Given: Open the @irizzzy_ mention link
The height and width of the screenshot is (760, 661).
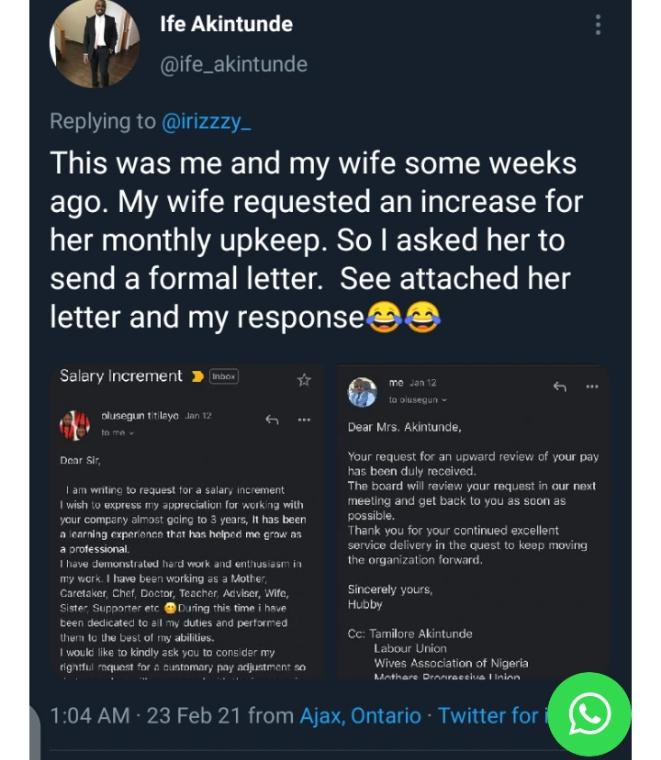Looking at the screenshot, I should click(207, 121).
